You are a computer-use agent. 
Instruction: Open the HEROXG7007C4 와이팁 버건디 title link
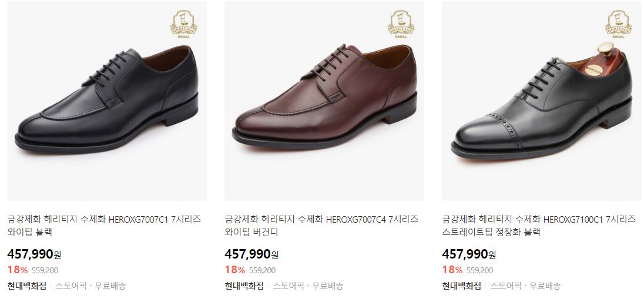click(x=321, y=226)
